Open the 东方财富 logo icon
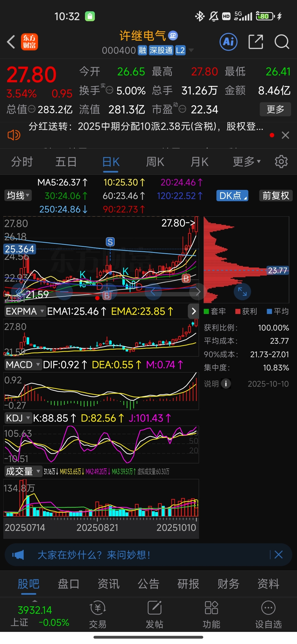This screenshot has width=297, height=644. pos(29,42)
